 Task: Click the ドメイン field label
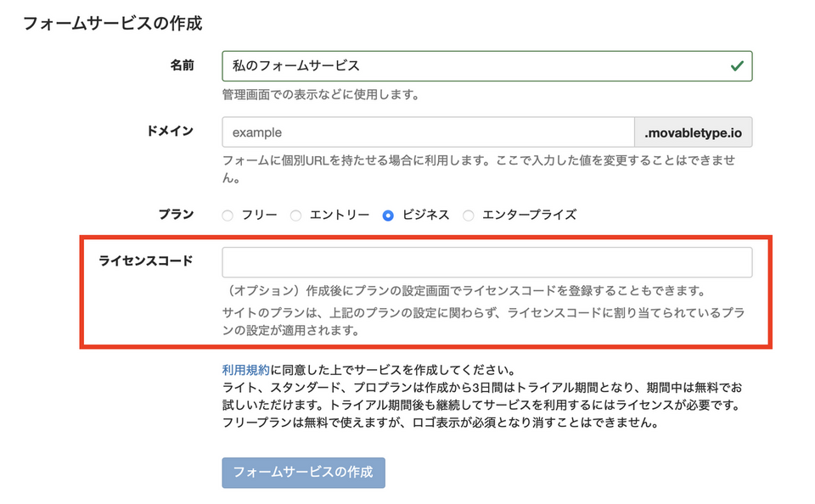point(171,131)
